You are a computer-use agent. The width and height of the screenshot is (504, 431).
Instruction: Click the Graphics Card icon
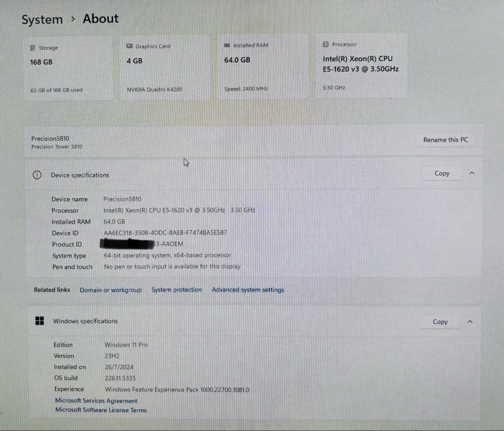(x=130, y=46)
